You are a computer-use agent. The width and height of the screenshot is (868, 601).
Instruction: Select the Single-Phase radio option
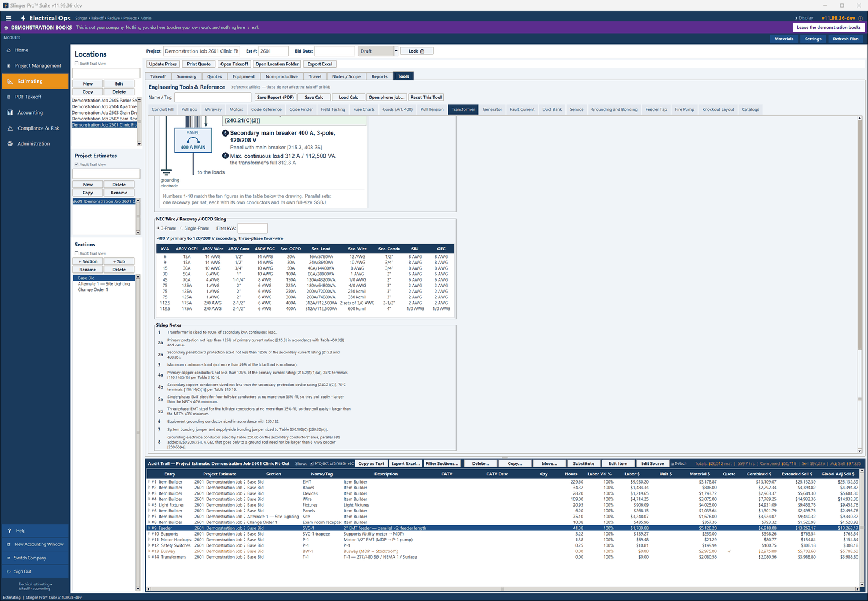click(x=181, y=228)
